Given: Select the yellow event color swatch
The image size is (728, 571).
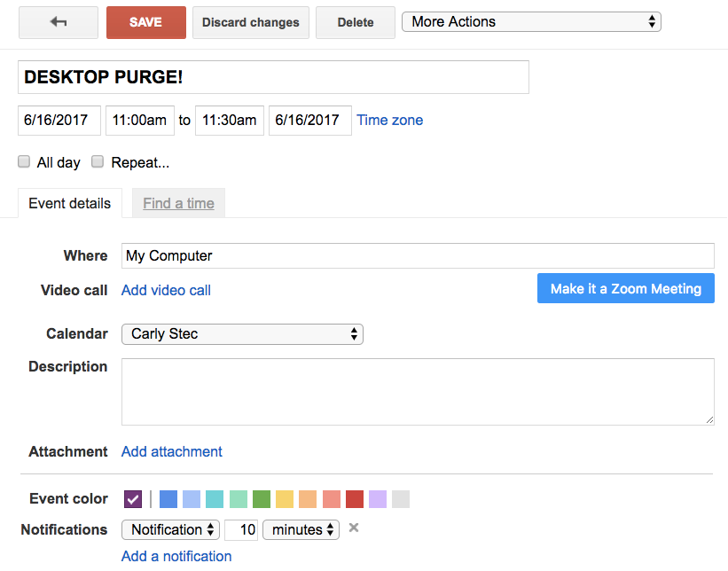Looking at the screenshot, I should [x=285, y=499].
